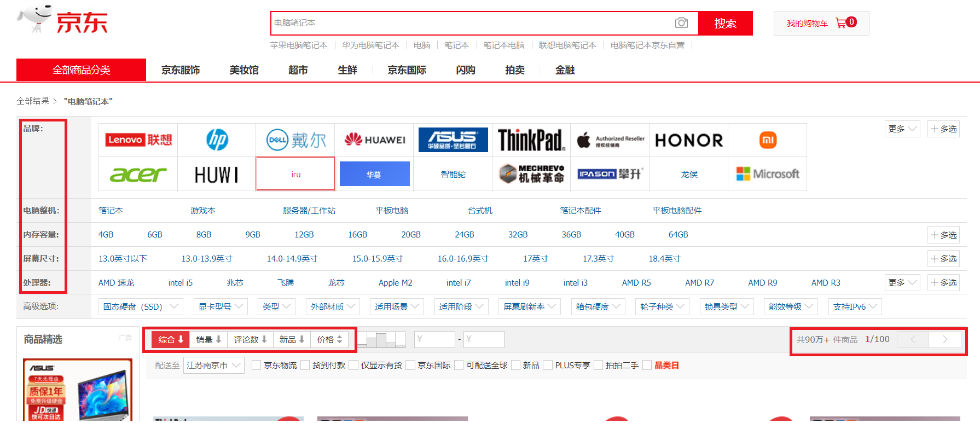
Task: Enable multi-select for processor row
Action: (944, 283)
